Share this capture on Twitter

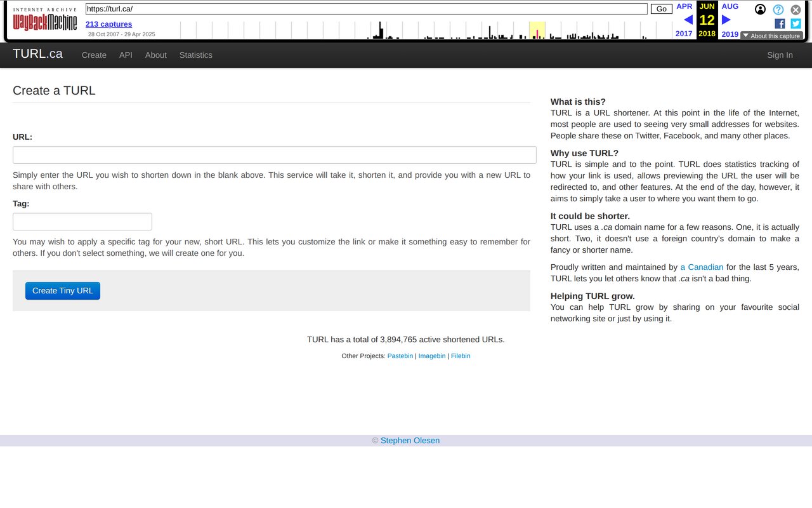point(795,23)
